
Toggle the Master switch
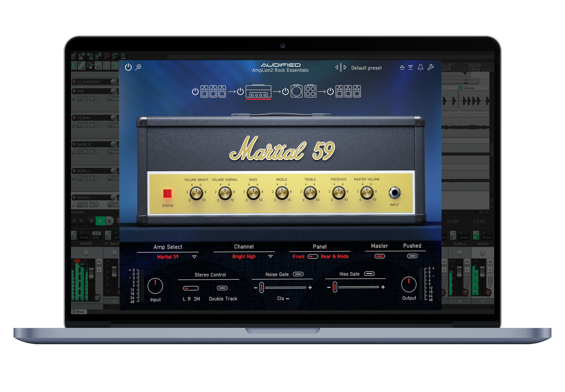pos(380,256)
